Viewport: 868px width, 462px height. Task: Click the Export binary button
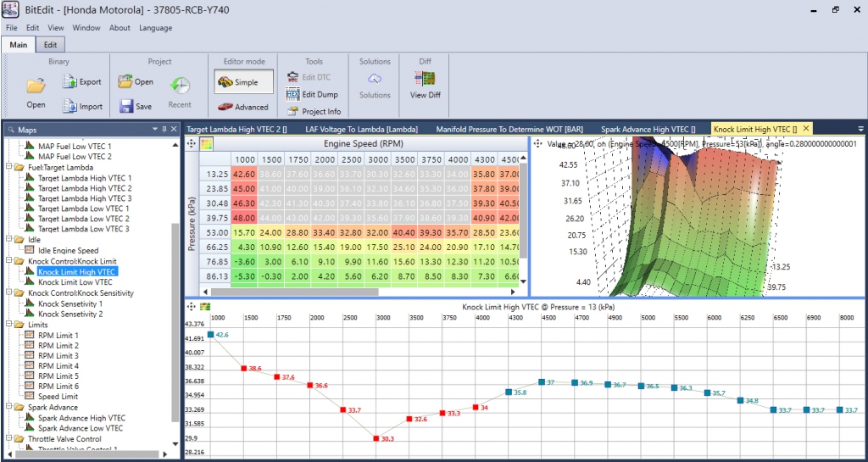click(x=82, y=82)
